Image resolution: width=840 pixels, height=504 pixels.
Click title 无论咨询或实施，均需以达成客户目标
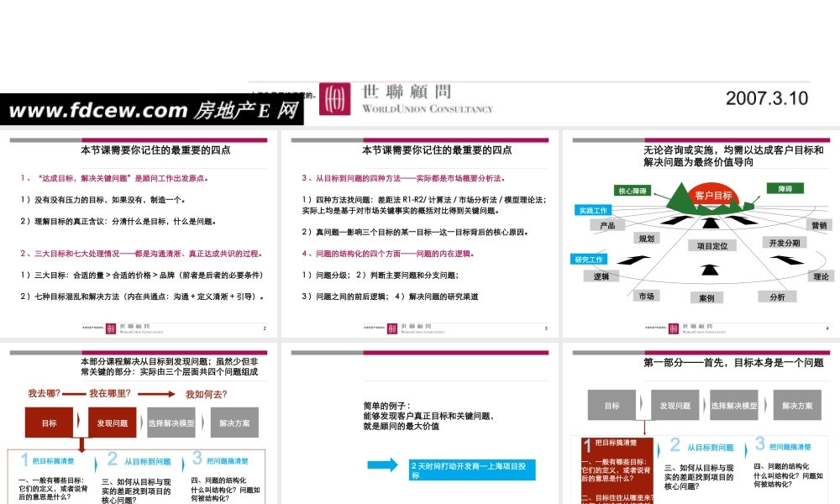pos(733,156)
